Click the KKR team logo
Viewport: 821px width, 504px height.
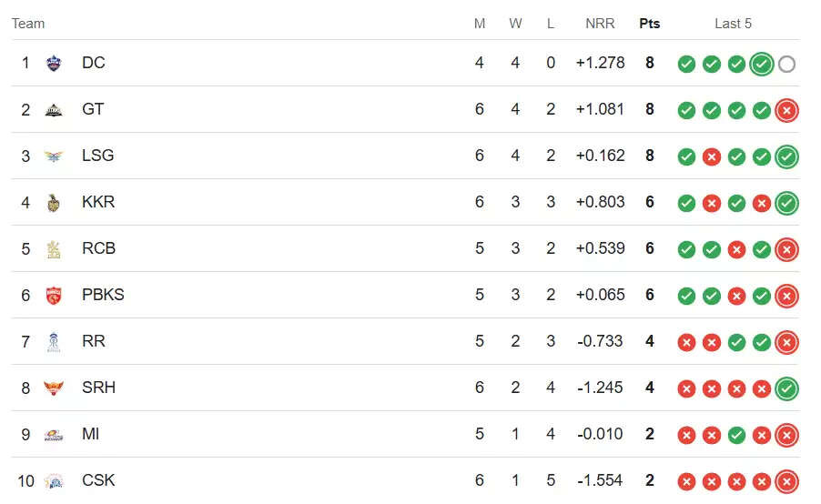[54, 203]
